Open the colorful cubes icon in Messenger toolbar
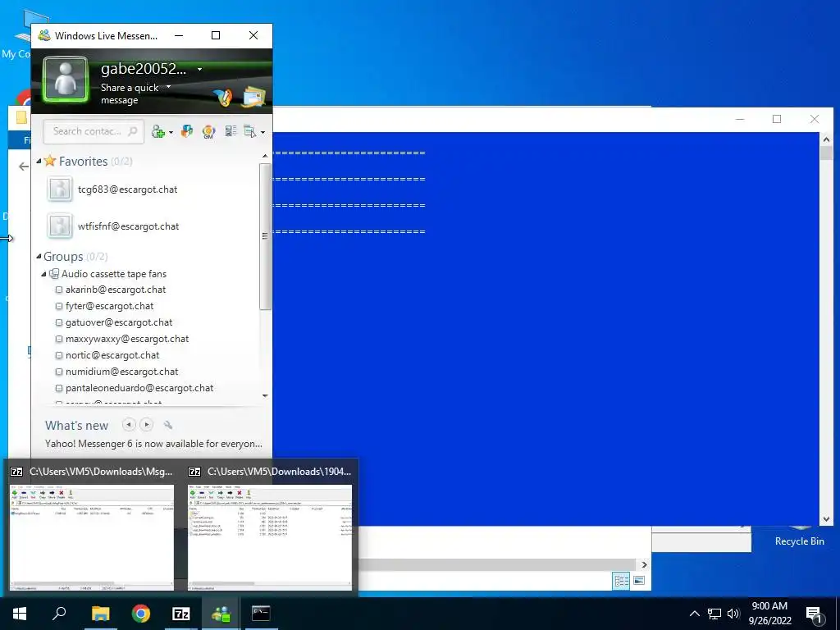The width and height of the screenshot is (840, 630). click(x=187, y=131)
